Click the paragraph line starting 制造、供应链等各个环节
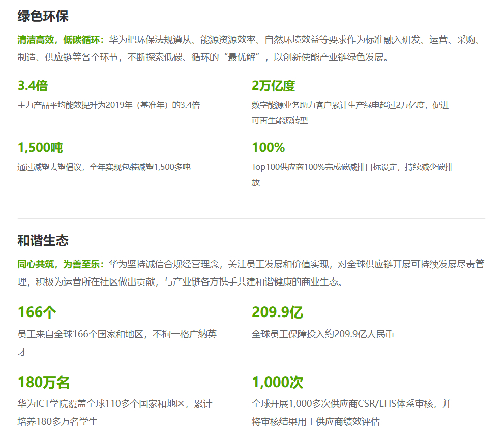504x442 pixels. coord(204,57)
